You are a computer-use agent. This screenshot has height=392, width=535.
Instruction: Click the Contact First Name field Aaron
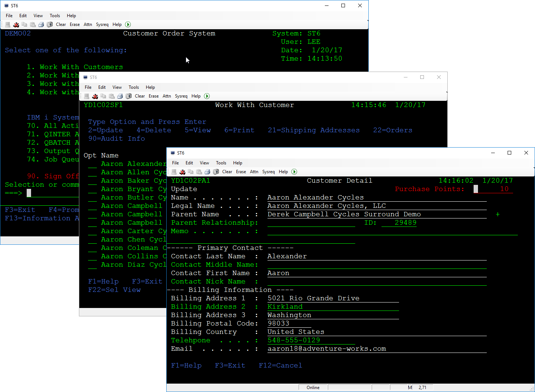click(x=377, y=273)
